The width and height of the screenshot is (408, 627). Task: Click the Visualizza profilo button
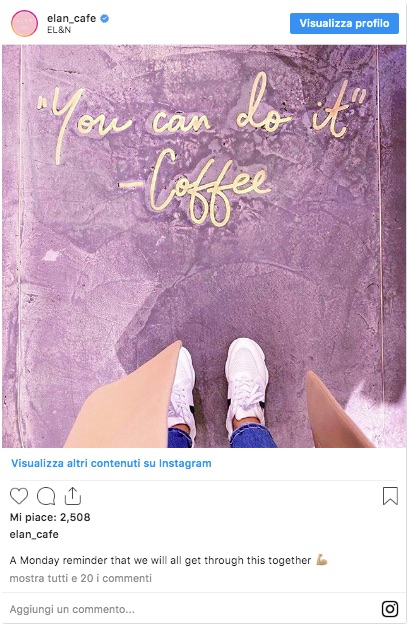(x=344, y=23)
